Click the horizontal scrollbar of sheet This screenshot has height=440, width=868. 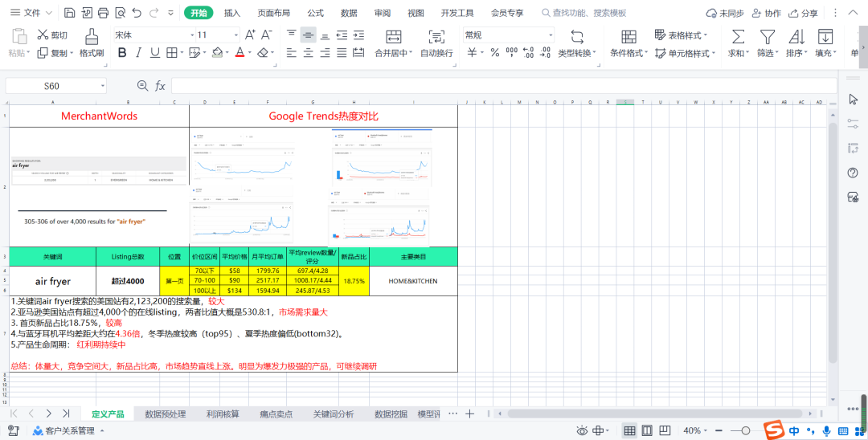pos(654,414)
